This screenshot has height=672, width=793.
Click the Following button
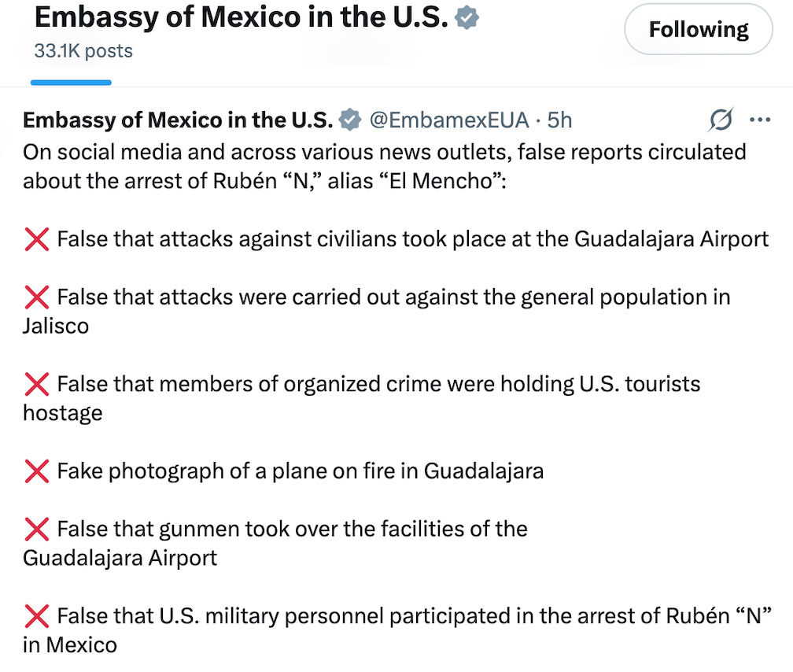[x=698, y=31]
